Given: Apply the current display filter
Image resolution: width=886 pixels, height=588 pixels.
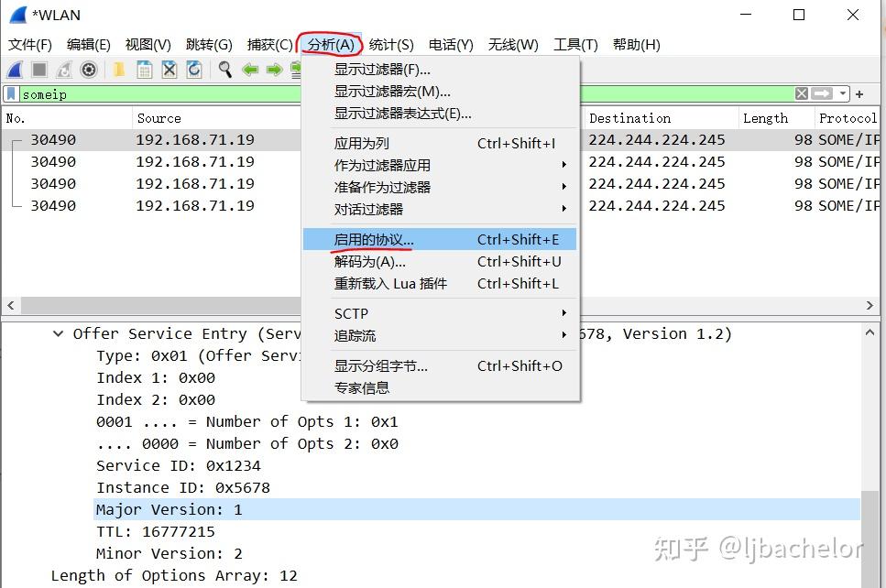Looking at the screenshot, I should pos(821,93).
